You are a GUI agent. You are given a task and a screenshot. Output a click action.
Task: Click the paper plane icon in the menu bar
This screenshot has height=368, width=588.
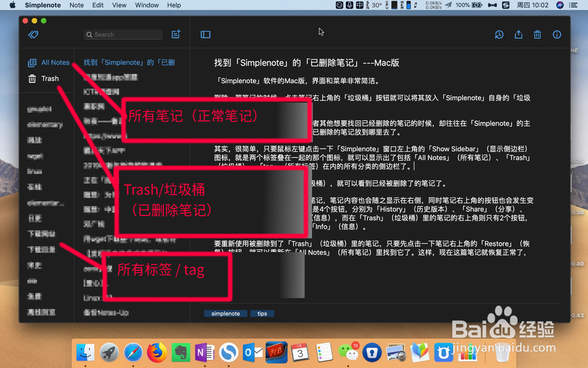tap(449, 5)
